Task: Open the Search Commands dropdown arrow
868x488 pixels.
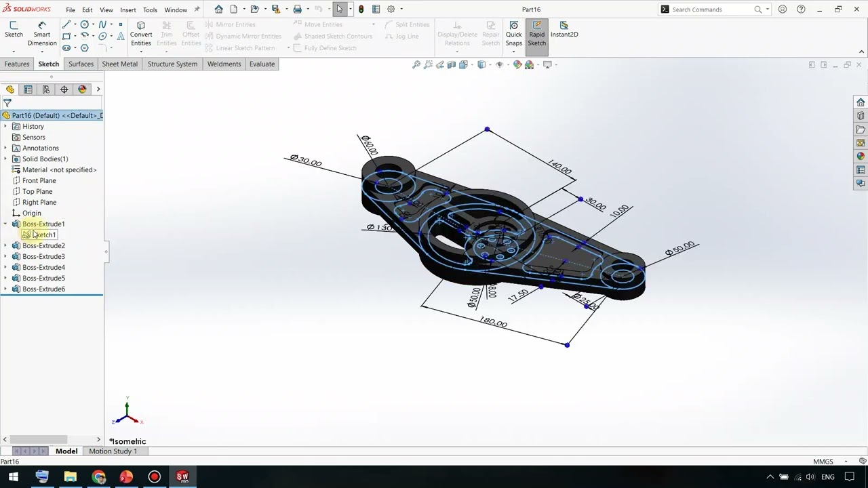Action: pos(767,9)
